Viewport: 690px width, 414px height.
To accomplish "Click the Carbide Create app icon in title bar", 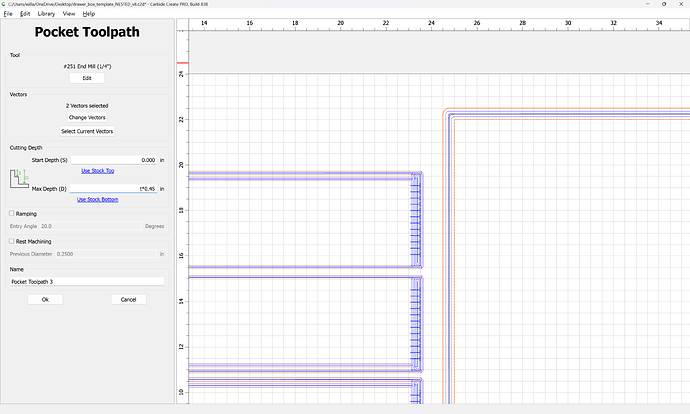I will click(x=5, y=4).
